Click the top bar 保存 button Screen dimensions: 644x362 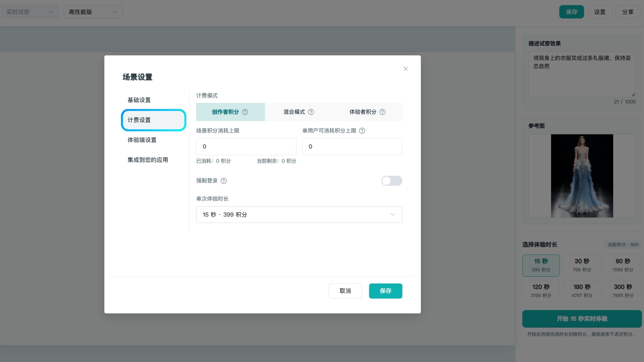572,12
